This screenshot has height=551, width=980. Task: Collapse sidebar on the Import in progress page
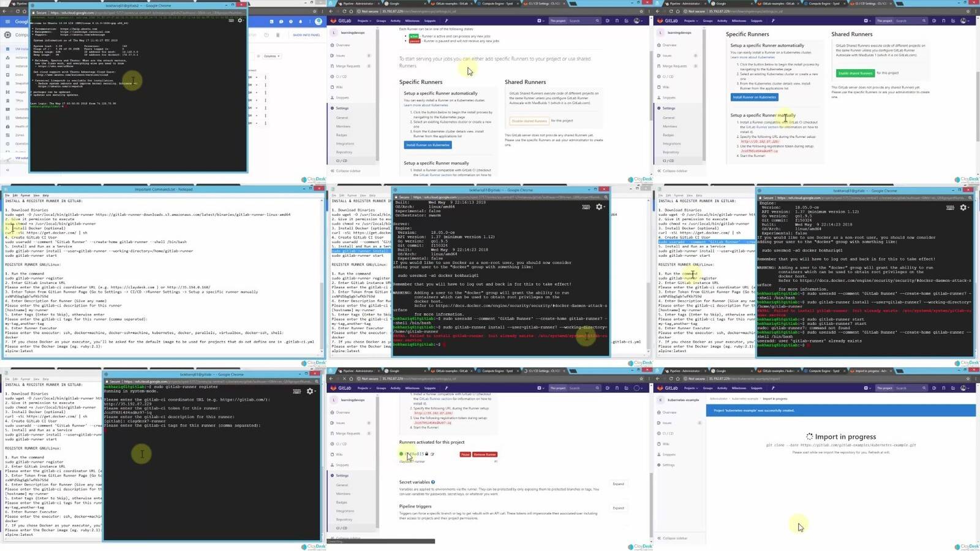coord(674,538)
